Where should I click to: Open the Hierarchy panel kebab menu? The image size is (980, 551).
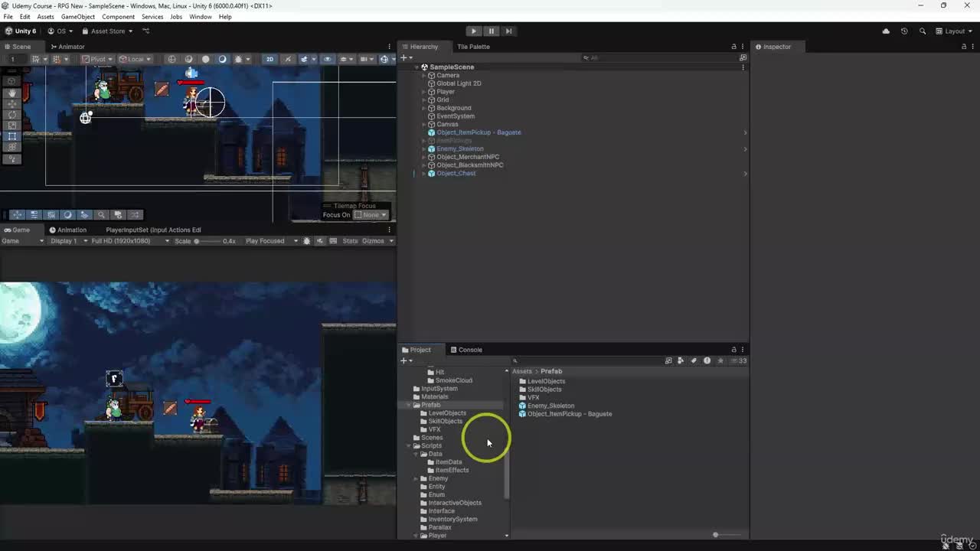tap(742, 47)
